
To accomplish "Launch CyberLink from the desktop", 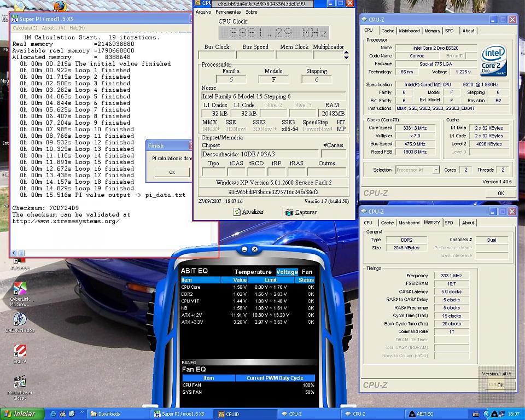I will click(20, 293).
